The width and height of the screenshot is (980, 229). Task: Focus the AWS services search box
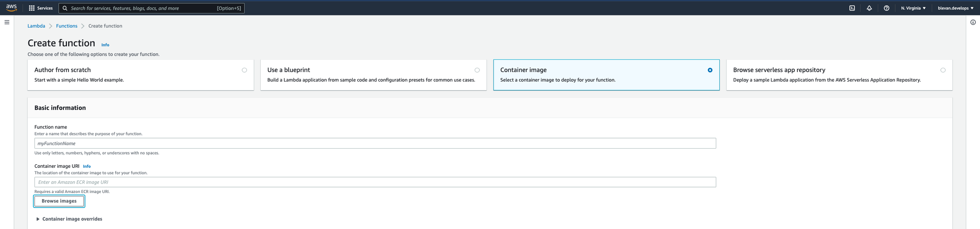[151, 8]
